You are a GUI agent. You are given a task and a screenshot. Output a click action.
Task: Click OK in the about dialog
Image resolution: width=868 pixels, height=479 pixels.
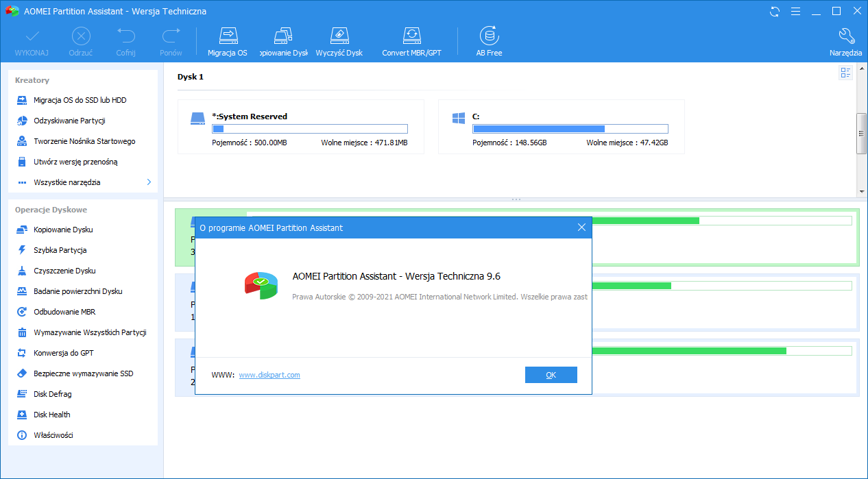point(551,375)
